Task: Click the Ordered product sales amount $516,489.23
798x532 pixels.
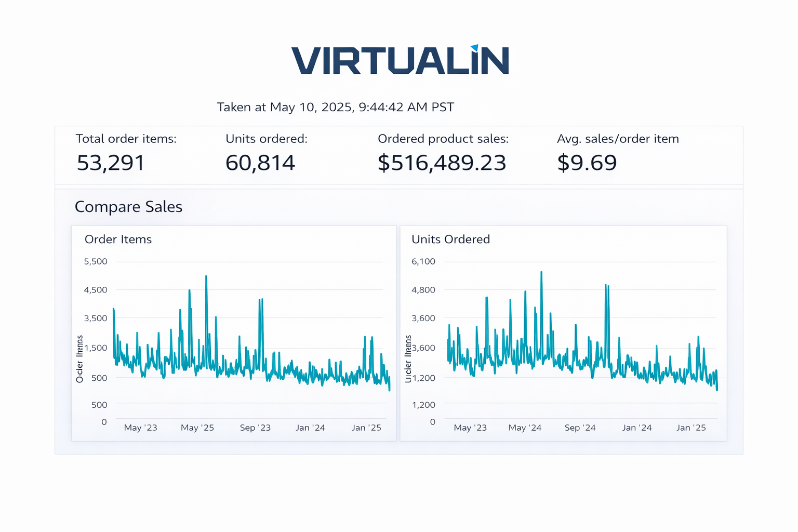Action: 442,163
